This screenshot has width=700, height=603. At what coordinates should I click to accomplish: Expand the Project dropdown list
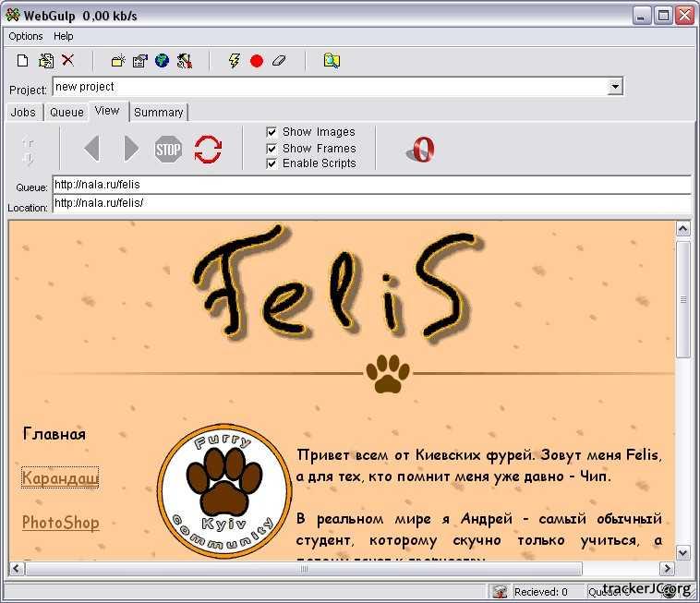615,87
